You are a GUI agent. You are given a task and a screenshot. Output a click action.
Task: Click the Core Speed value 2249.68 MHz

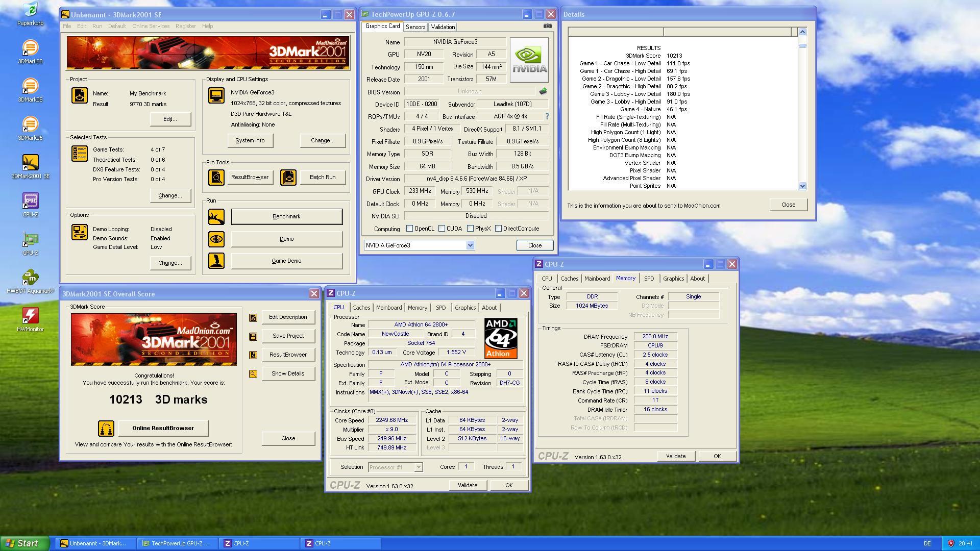pos(391,420)
